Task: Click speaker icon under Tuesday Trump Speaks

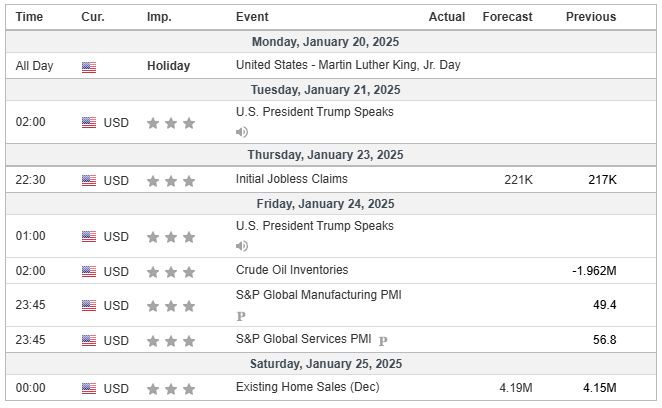Action: [242, 131]
